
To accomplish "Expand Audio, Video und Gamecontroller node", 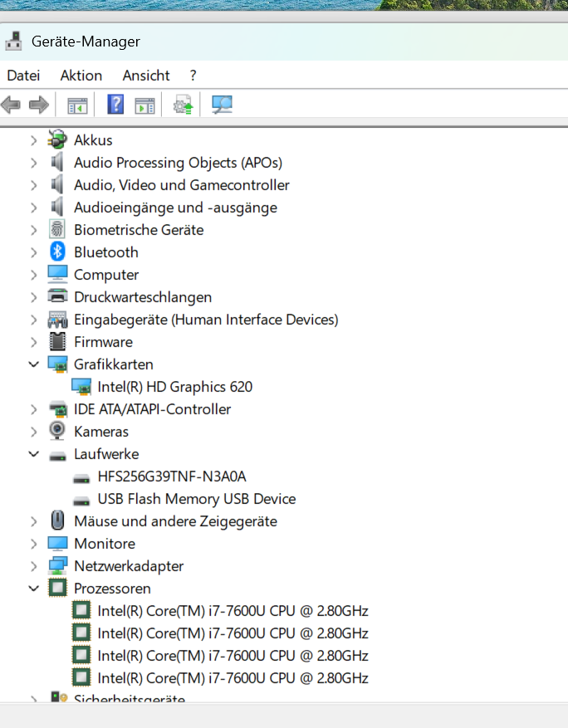I will coord(33,185).
